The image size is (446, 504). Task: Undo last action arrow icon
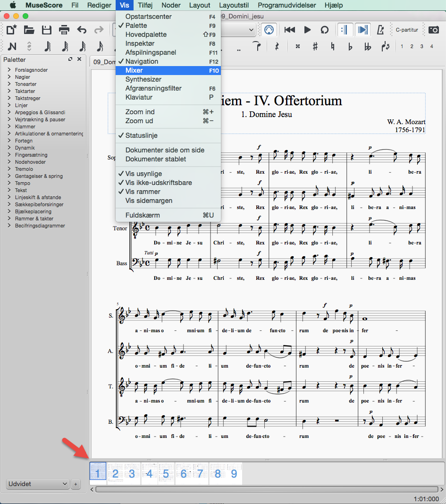(82, 30)
